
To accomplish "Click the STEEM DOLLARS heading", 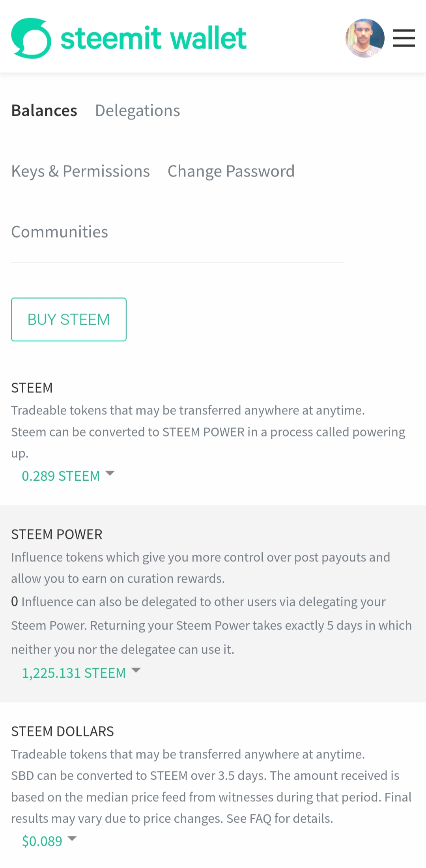I will [x=62, y=732].
